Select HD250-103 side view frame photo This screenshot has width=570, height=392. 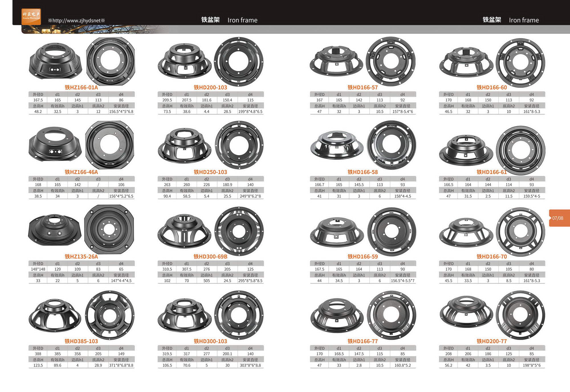(x=185, y=145)
